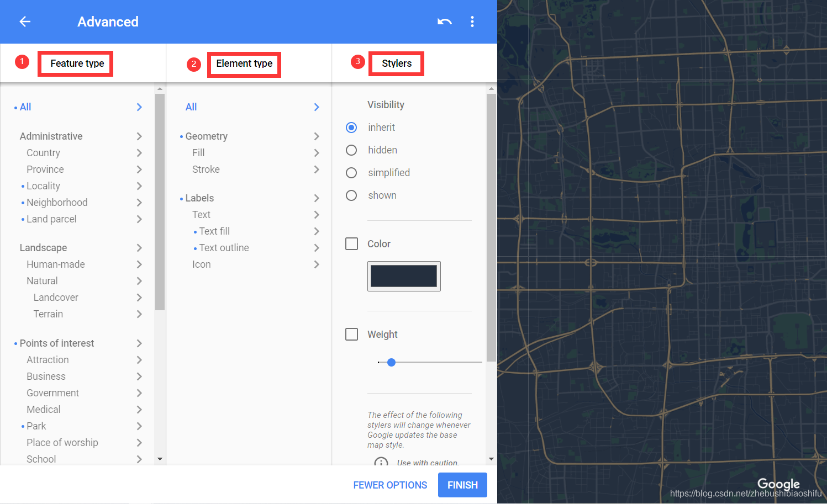Click the FINISH button
Viewport: 827px width, 504px height.
coord(462,485)
